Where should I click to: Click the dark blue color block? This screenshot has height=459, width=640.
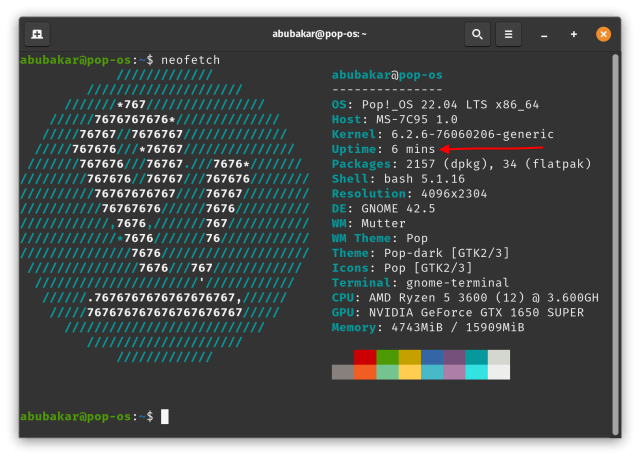[432, 357]
